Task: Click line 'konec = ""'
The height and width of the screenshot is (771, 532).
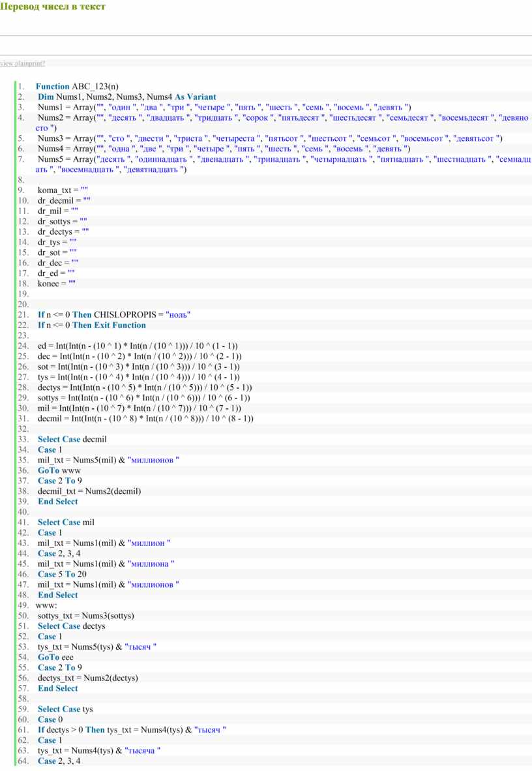Action: 57,283
